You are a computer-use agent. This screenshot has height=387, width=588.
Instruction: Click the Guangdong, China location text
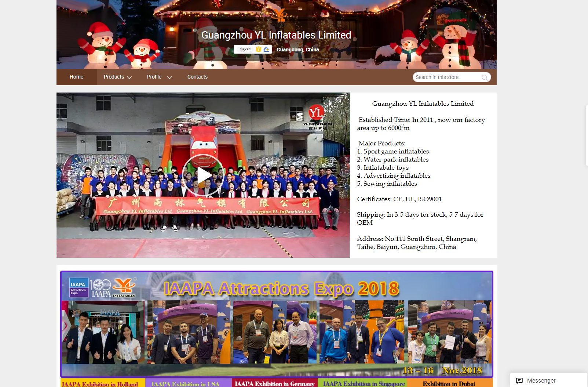(x=297, y=50)
